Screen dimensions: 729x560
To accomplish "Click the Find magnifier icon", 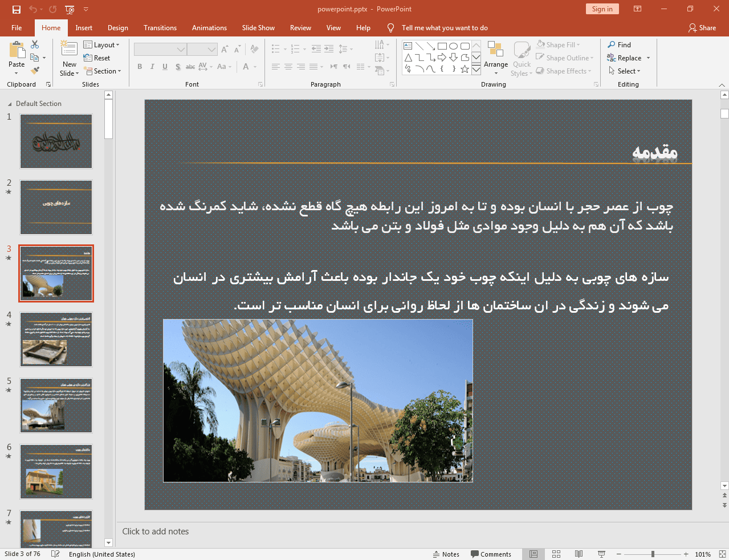I will [x=612, y=44].
